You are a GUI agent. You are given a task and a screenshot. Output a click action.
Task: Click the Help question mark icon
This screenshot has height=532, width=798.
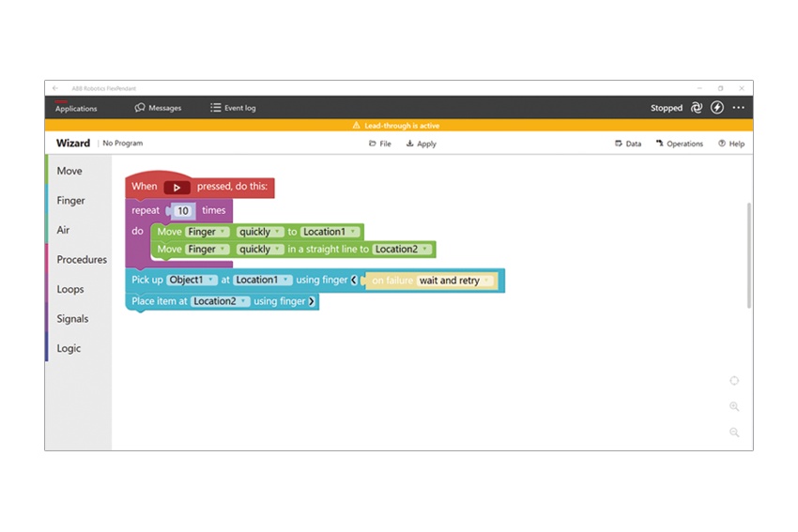[x=722, y=144]
